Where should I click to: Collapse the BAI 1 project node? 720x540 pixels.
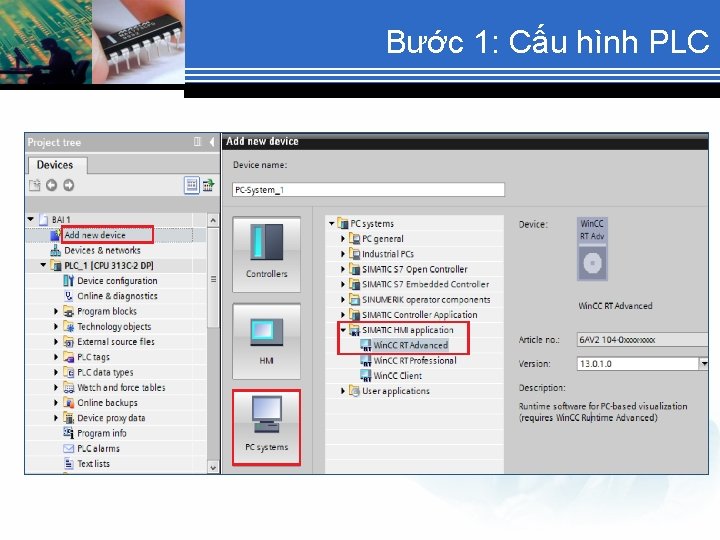[x=31, y=219]
